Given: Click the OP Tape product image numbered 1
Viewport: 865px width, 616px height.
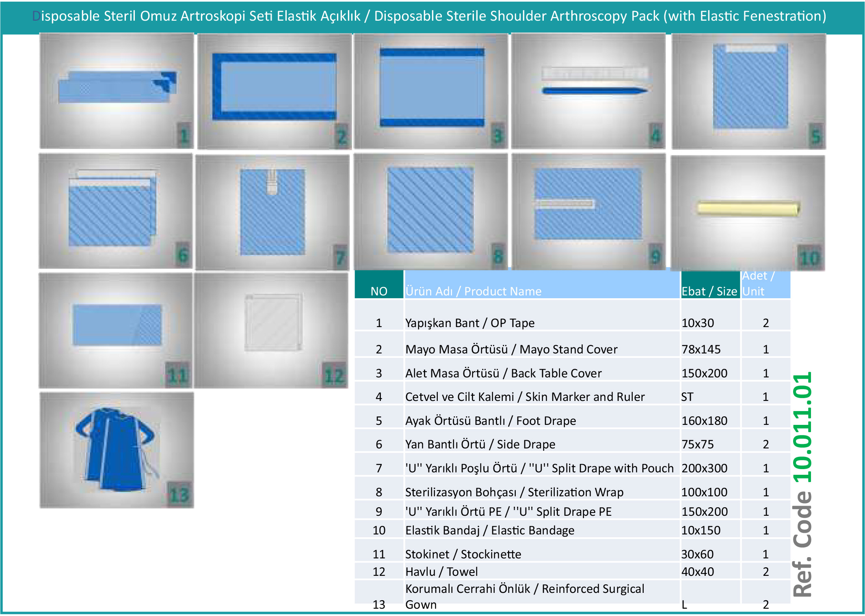Looking at the screenshot, I should click(x=117, y=91).
